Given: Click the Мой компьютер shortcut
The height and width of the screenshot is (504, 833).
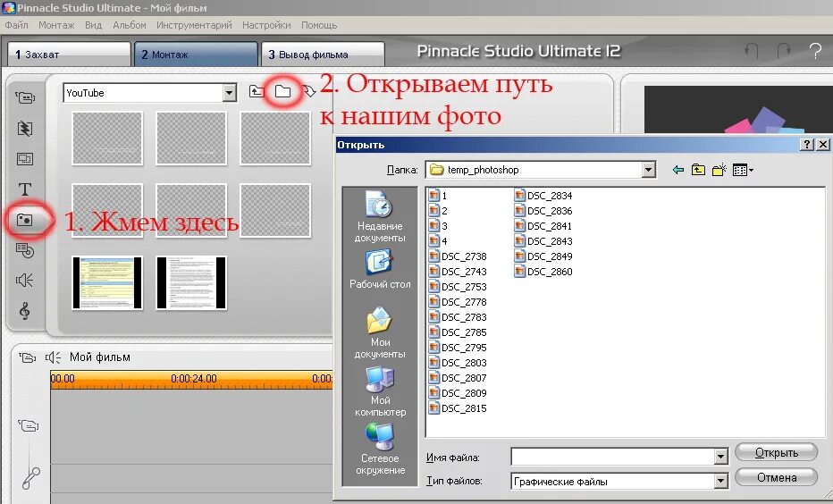Looking at the screenshot, I should pyautogui.click(x=380, y=391).
